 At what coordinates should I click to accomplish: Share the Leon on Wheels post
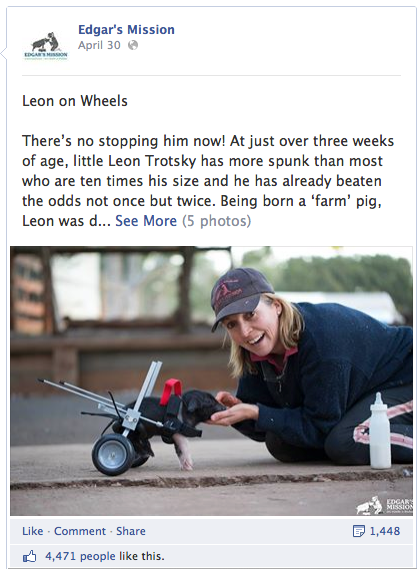coord(131,531)
